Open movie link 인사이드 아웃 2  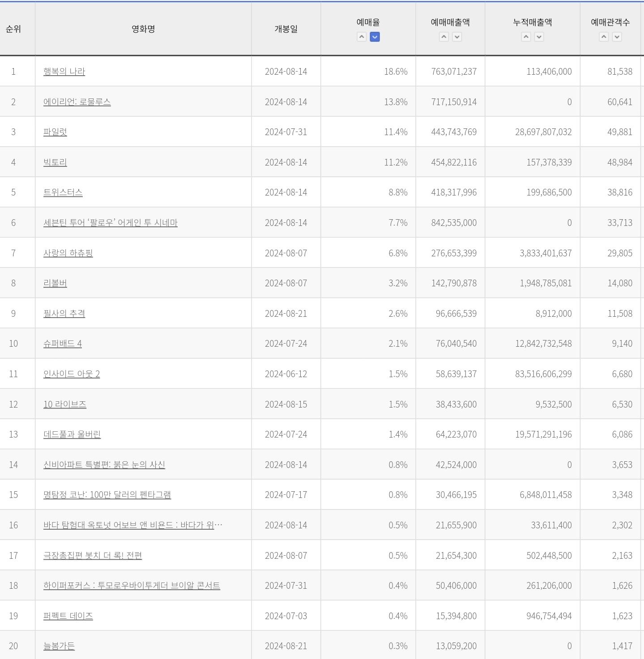tap(72, 374)
